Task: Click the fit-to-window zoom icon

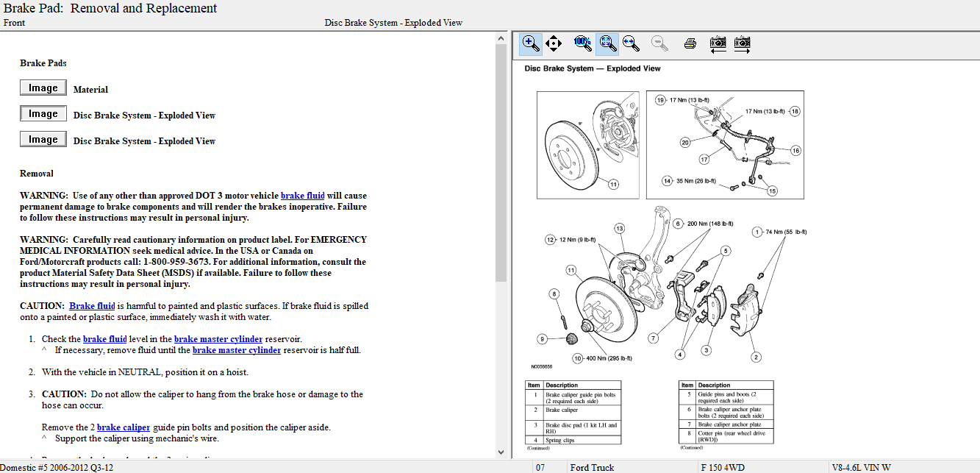Action: point(607,43)
